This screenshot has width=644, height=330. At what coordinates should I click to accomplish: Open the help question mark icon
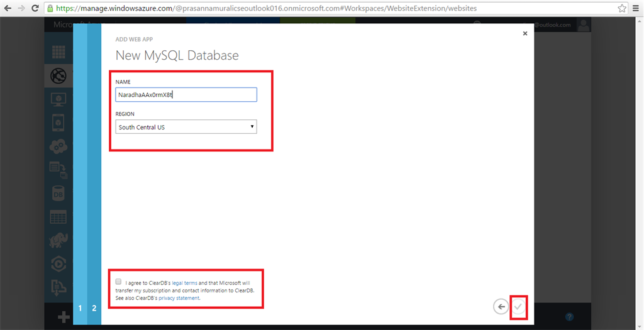[569, 316]
